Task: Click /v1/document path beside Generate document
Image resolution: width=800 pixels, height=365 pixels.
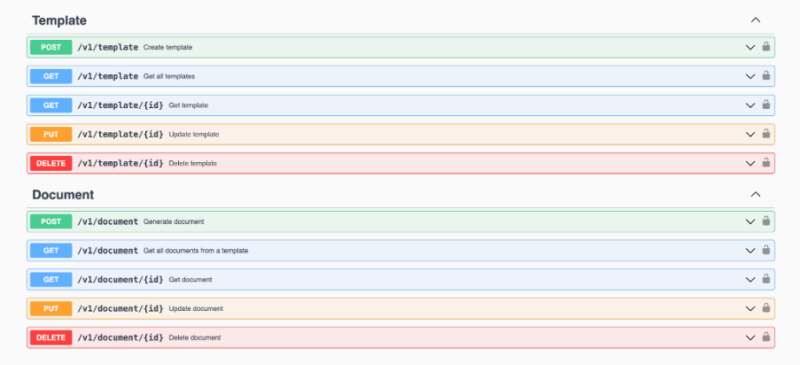Action: pyautogui.click(x=108, y=222)
